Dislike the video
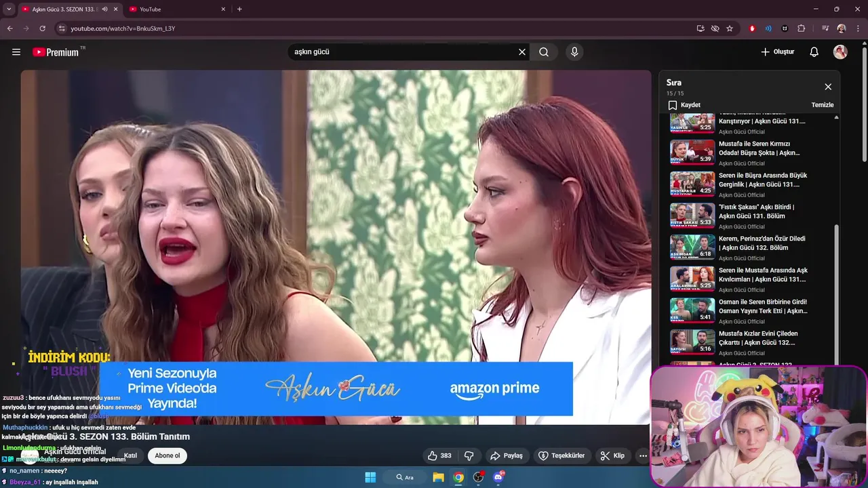This screenshot has width=868, height=488. tap(469, 455)
